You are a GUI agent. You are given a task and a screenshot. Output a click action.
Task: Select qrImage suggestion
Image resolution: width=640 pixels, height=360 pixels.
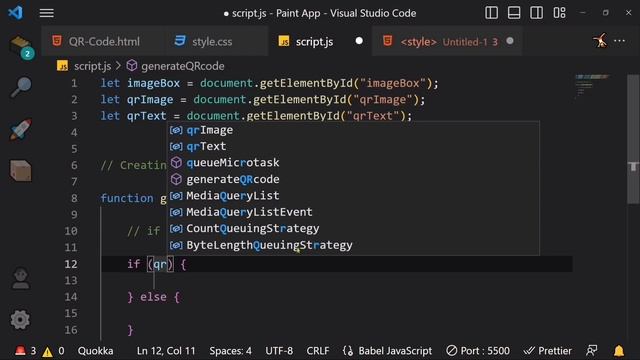[353, 130]
